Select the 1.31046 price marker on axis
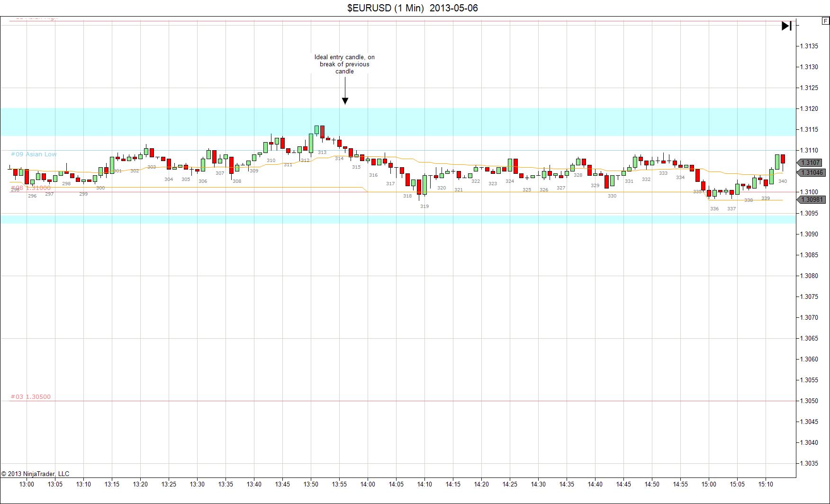830x504 pixels. point(812,173)
